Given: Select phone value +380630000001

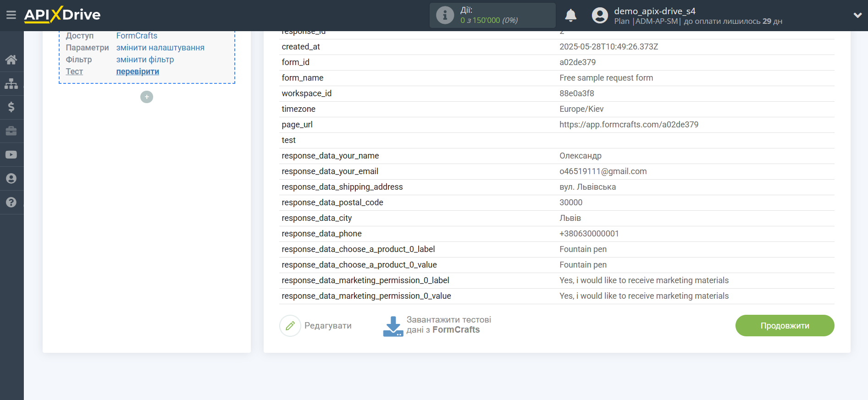Looking at the screenshot, I should [x=589, y=234].
